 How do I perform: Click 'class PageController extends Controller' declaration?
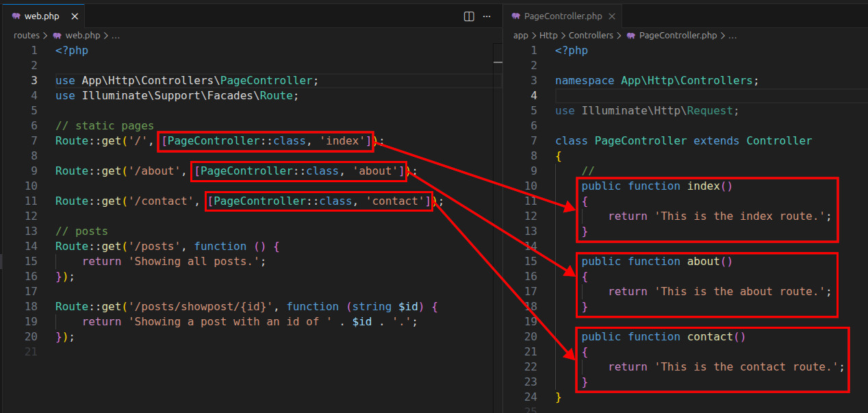click(684, 141)
